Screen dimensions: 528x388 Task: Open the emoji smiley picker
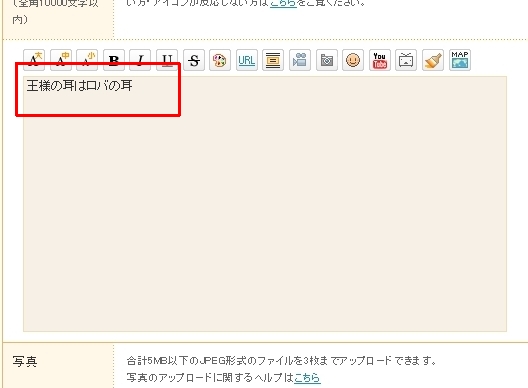tap(353, 60)
